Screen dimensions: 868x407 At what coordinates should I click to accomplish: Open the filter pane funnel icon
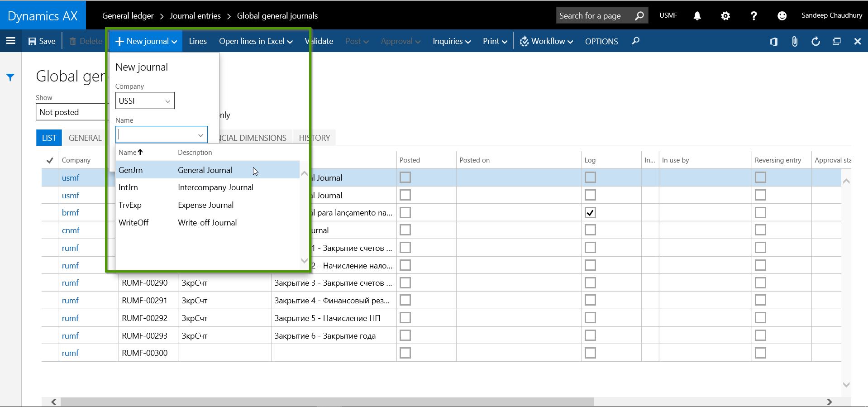[x=10, y=77]
